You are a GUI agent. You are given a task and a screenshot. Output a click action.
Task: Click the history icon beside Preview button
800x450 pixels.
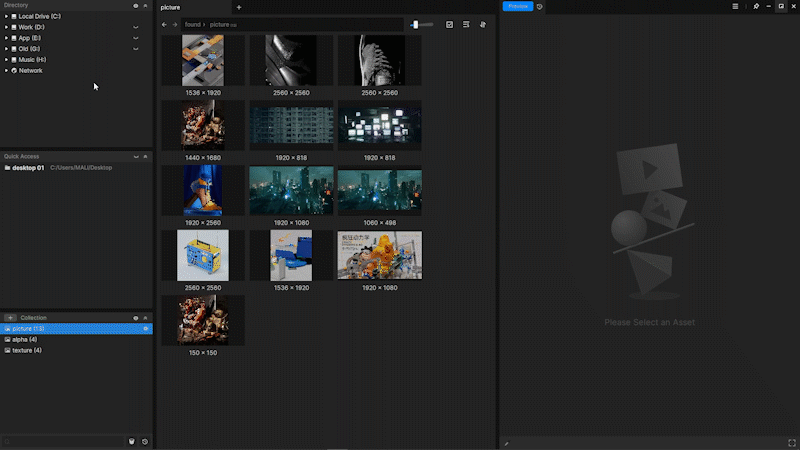(x=540, y=7)
